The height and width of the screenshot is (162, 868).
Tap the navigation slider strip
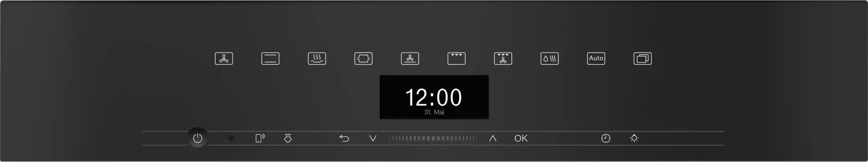(433, 138)
